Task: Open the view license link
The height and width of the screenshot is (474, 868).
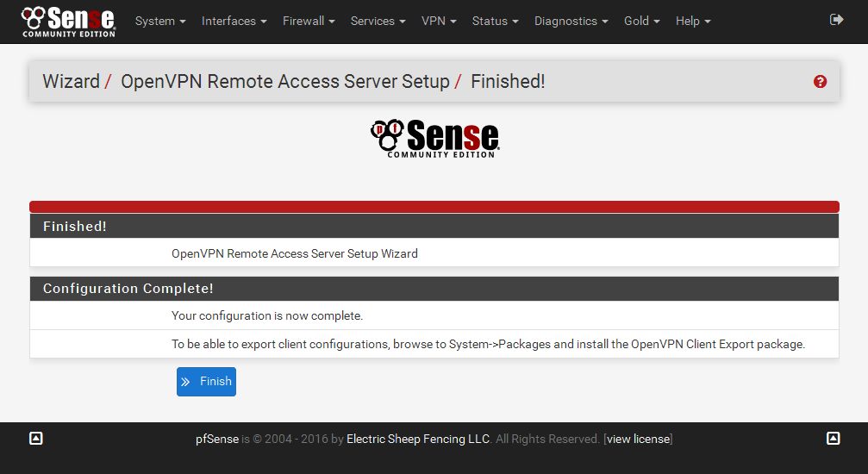Action: point(638,440)
